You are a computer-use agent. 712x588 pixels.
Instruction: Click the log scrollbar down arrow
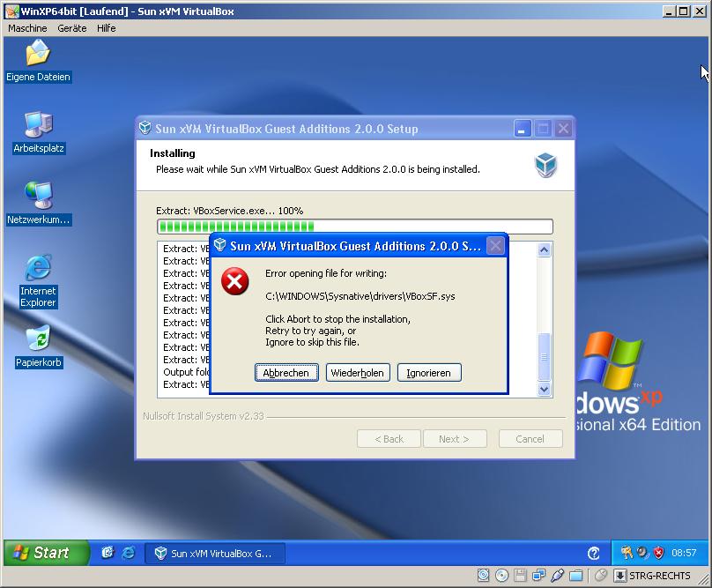544,389
